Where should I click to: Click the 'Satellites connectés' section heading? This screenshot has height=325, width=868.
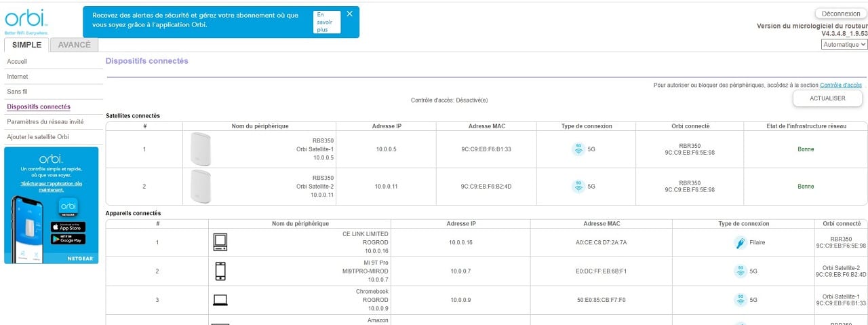pyautogui.click(x=133, y=116)
